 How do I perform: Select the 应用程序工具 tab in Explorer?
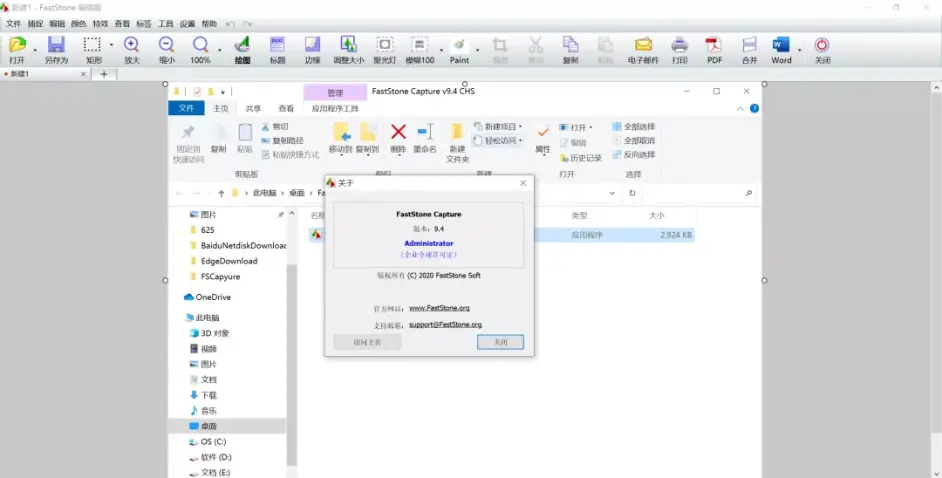[x=335, y=109]
